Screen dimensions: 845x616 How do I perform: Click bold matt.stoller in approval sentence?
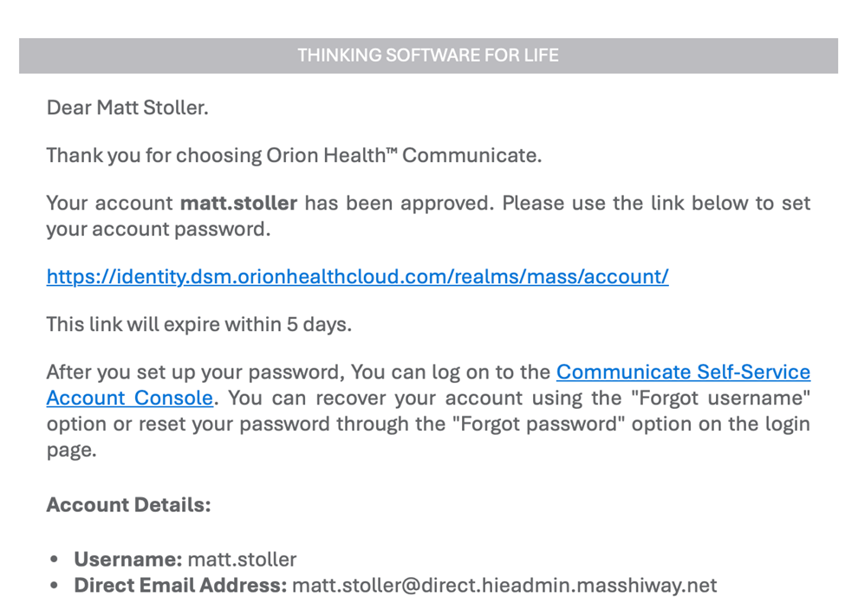238,204
